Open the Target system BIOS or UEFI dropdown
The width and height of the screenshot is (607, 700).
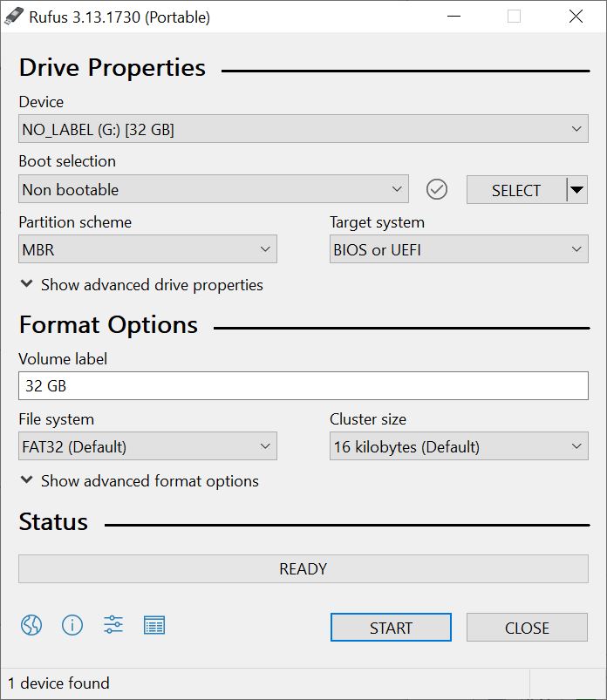459,249
